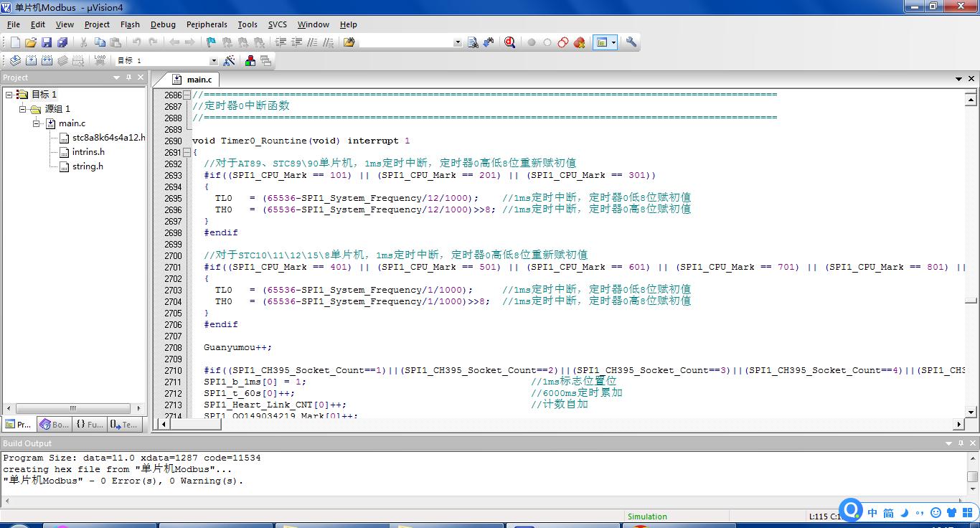Open the Flash menu
The height and width of the screenshot is (528, 980).
[130, 24]
